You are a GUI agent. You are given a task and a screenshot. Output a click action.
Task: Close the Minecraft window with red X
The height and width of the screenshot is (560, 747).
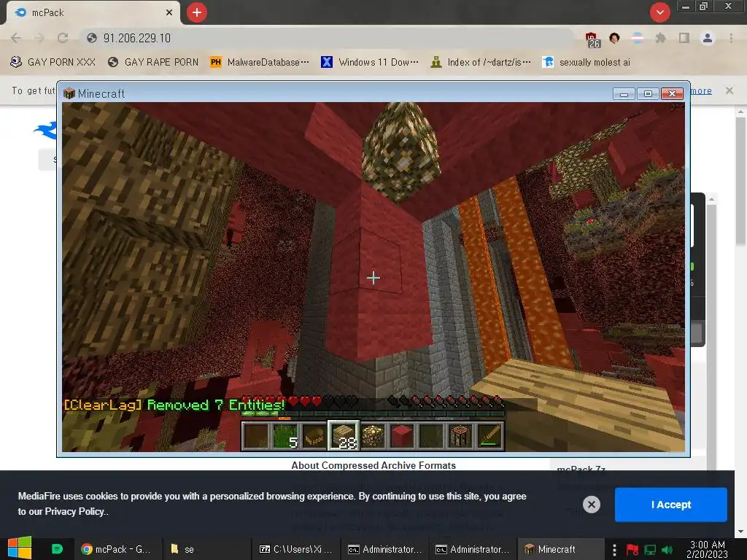tap(672, 93)
